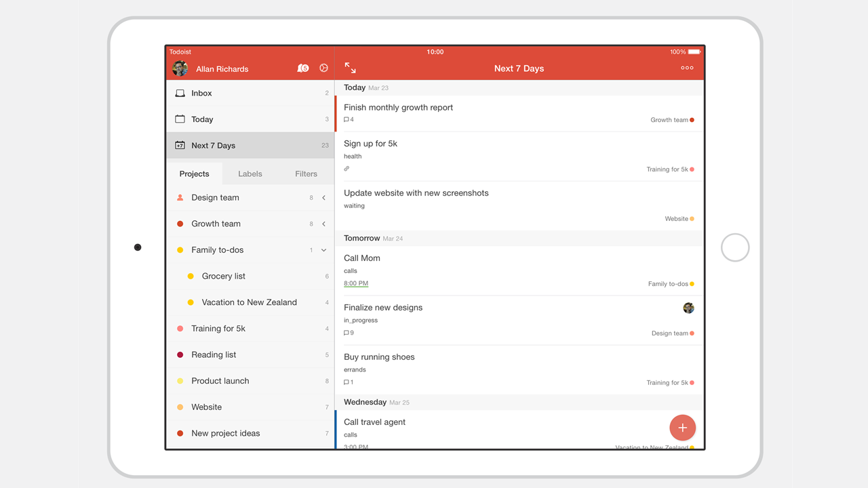Tap the Tomorrow Mar 24 section header
This screenshot has height=488, width=868.
(x=519, y=239)
